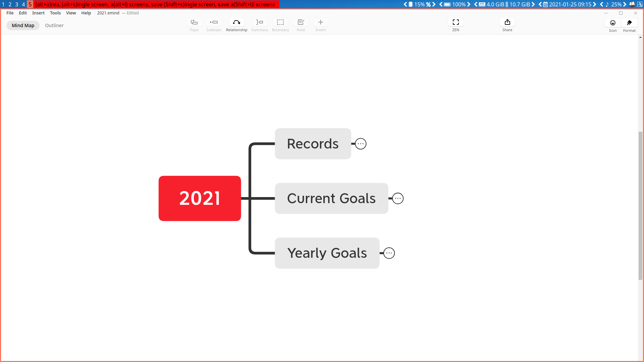Adjust battery percentage display
The height and width of the screenshot is (362, 644).
point(459,4)
